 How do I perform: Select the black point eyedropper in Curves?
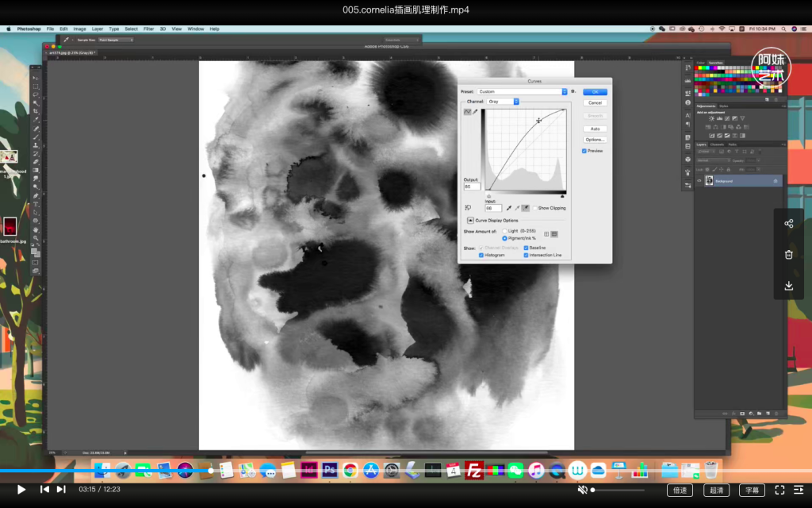pos(508,208)
